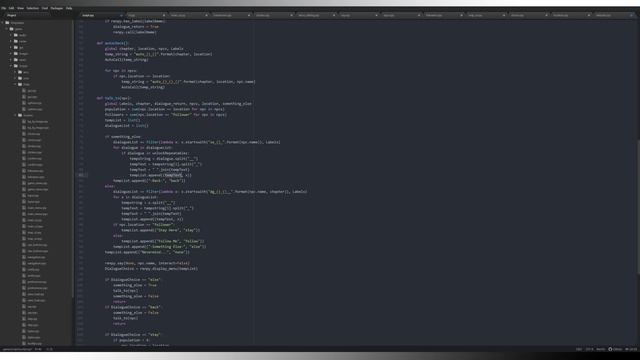Place cursor on "def autocheck():" line
The width and height of the screenshot is (640, 360).
click(113, 43)
